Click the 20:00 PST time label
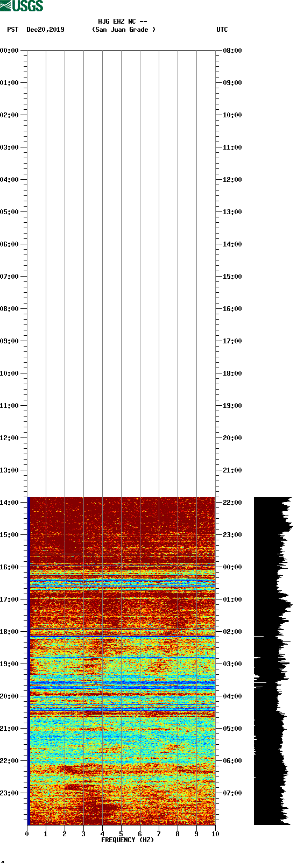This screenshot has width=297, height=868. pyautogui.click(x=9, y=696)
